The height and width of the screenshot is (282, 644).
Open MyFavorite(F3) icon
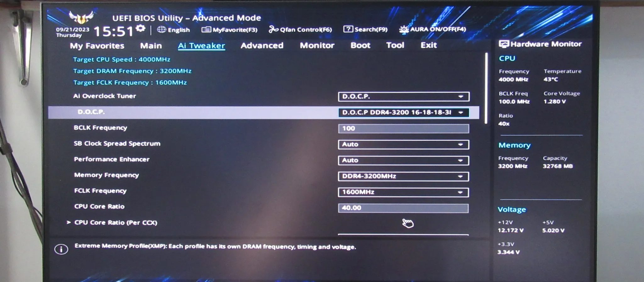coord(206,30)
